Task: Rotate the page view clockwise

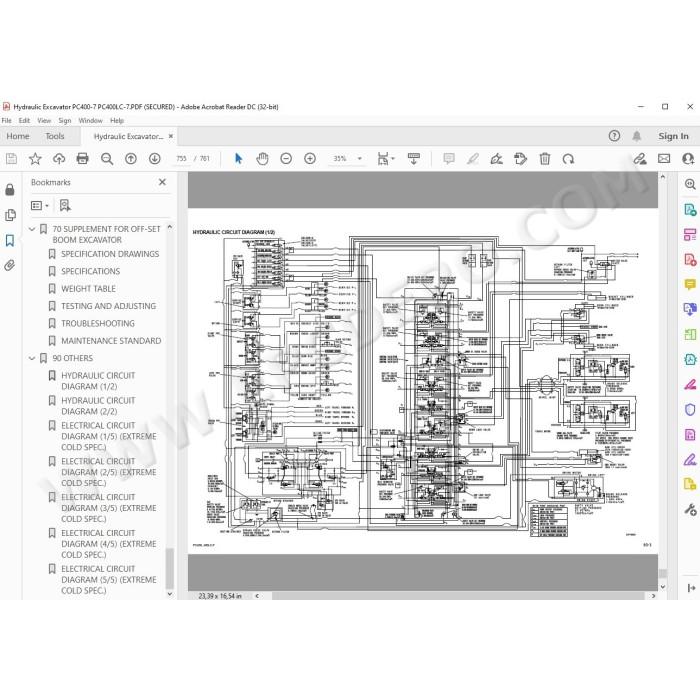Action: click(568, 158)
